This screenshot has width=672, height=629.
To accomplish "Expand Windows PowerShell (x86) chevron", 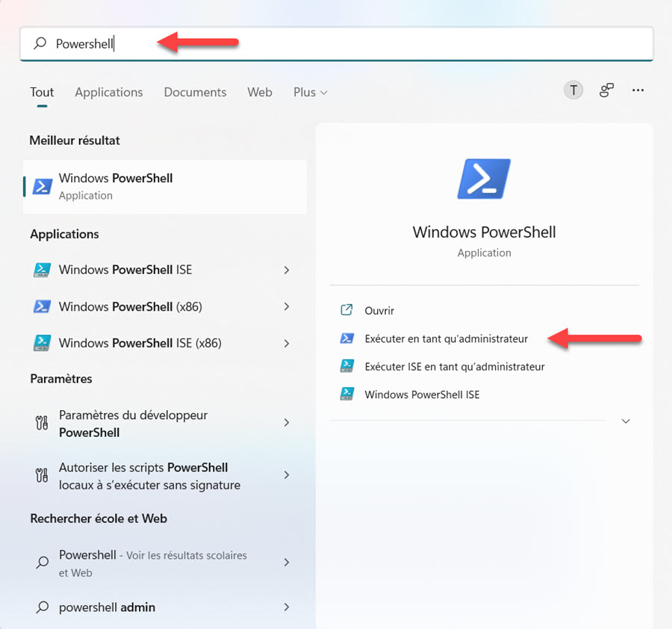I will click(x=287, y=306).
